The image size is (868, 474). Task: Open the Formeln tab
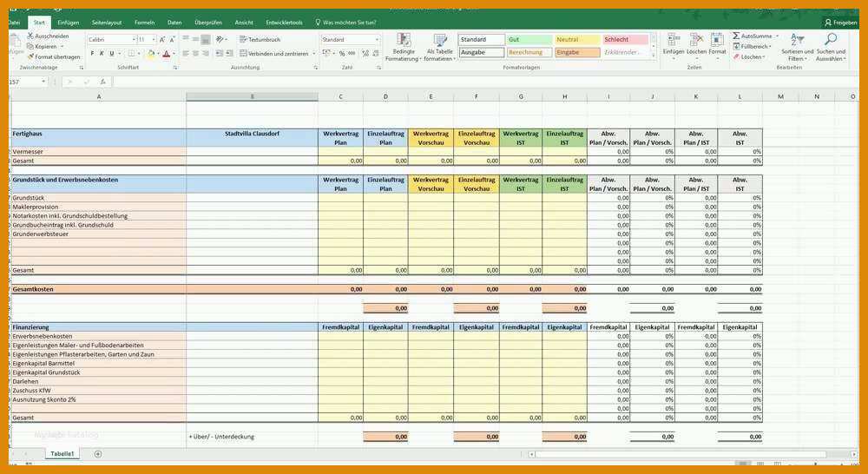[144, 23]
